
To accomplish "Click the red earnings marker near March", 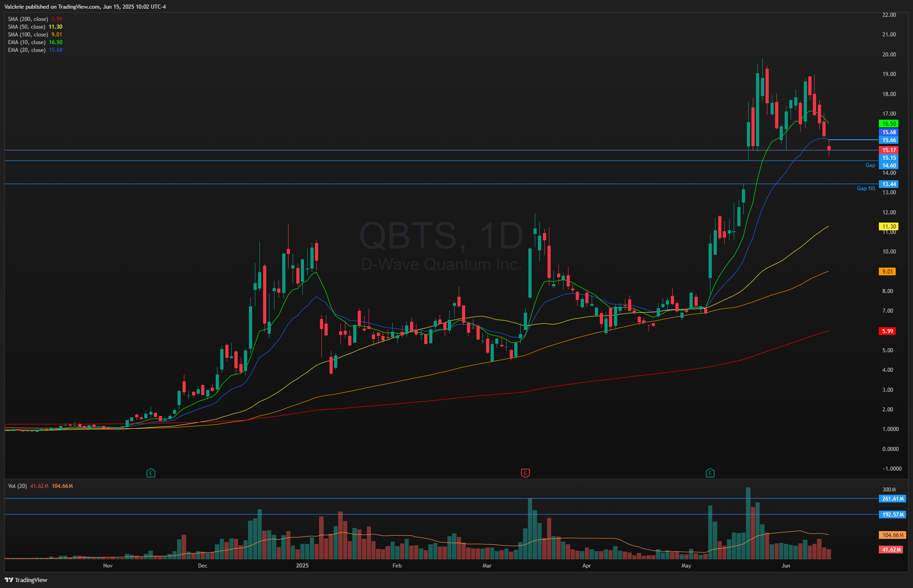I will pos(525,473).
